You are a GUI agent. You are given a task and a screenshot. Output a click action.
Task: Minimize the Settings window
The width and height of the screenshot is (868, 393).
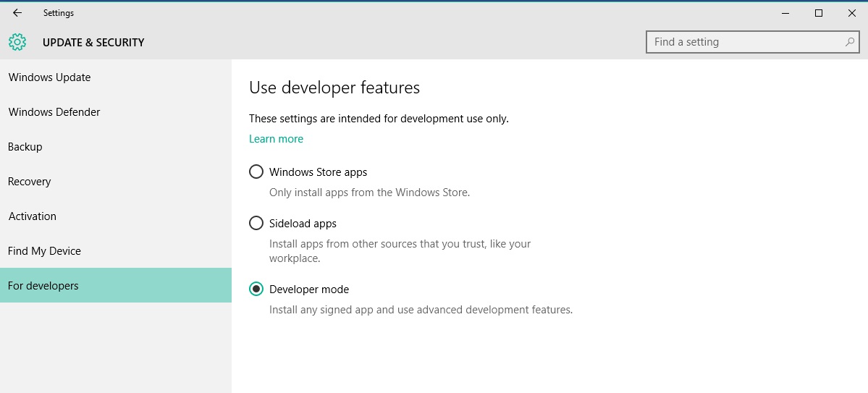pyautogui.click(x=785, y=13)
